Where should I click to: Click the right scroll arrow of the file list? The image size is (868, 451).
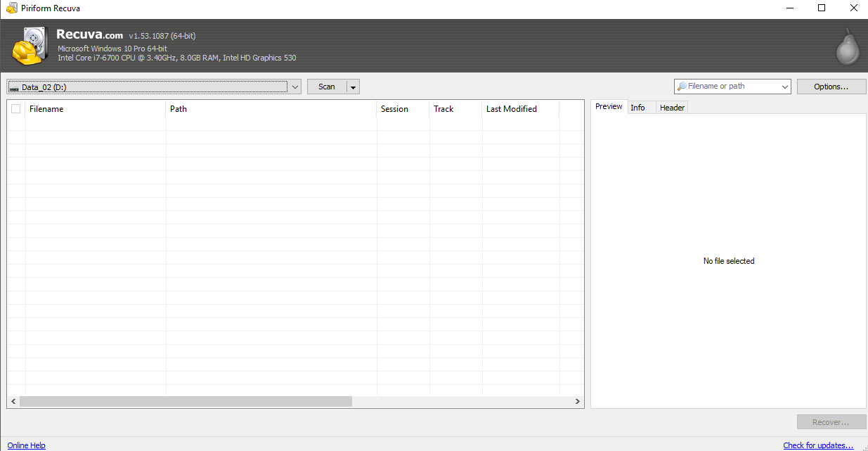(578, 402)
